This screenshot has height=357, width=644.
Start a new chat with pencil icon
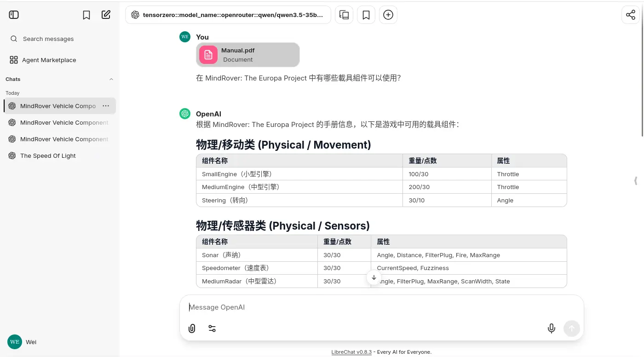[x=106, y=15]
